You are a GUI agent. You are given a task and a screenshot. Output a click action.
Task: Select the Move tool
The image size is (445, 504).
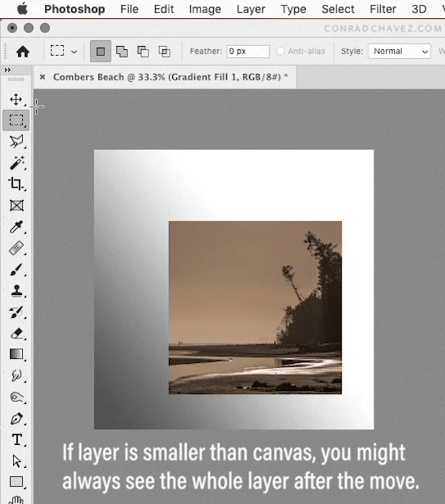click(16, 99)
